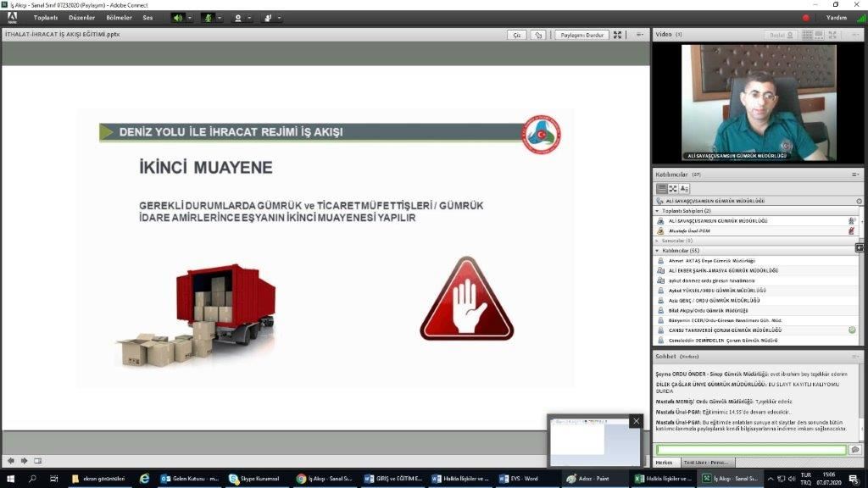Go to the next slide arrow
The width and height of the screenshot is (868, 488).
tap(24, 461)
